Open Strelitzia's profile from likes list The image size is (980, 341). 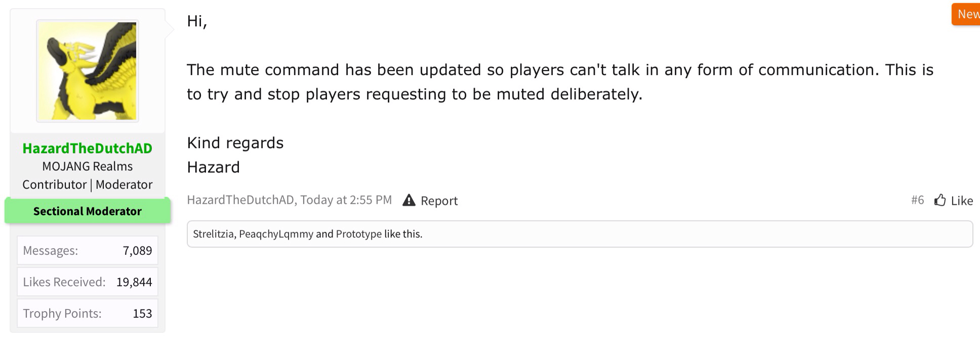point(213,234)
